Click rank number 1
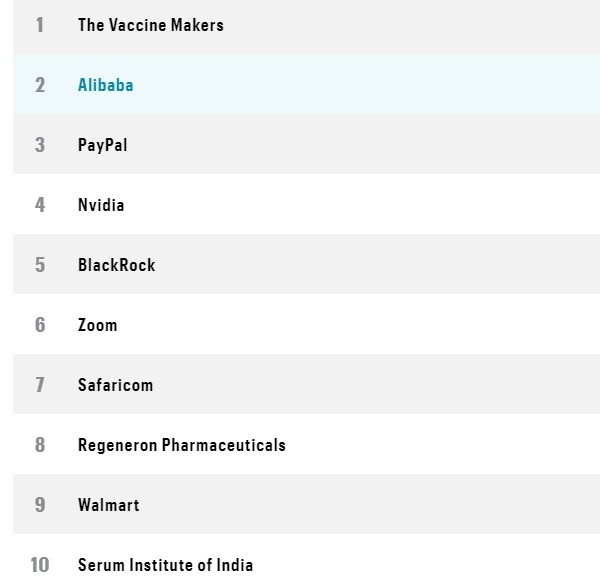Image resolution: width=600 pixels, height=585 pixels. 40,25
